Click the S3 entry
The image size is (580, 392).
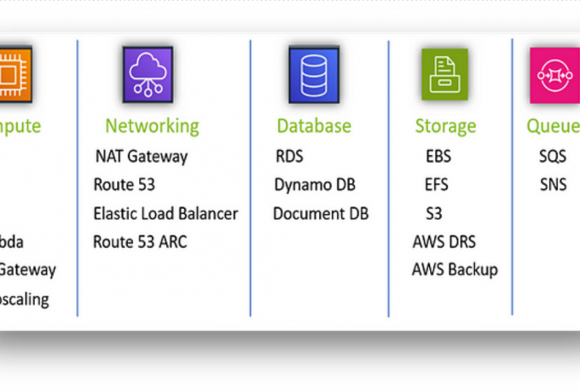click(x=434, y=214)
